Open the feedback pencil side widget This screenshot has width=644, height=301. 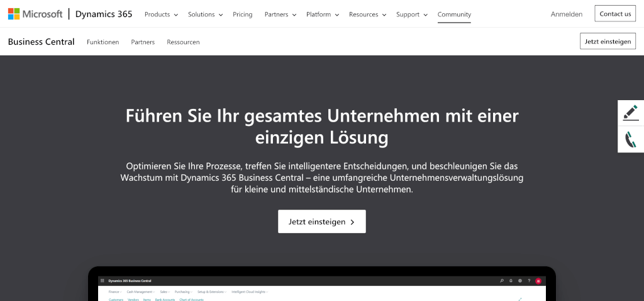point(631,113)
